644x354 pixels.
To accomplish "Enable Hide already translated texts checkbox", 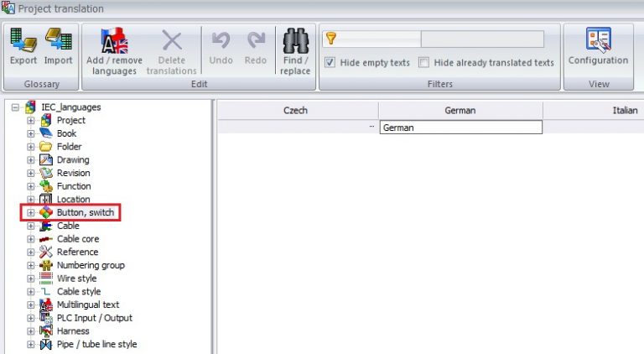I will [423, 62].
